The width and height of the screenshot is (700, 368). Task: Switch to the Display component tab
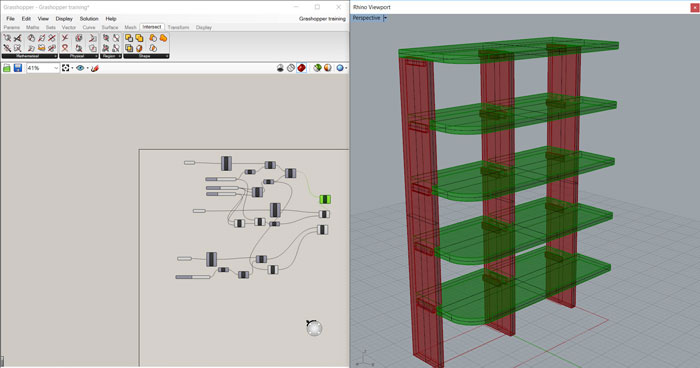pyautogui.click(x=204, y=27)
